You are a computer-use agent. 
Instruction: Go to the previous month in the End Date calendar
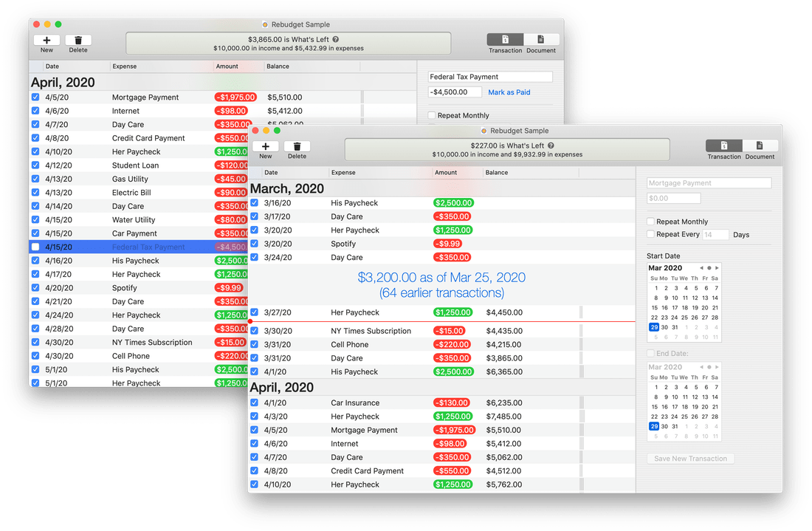click(x=702, y=366)
